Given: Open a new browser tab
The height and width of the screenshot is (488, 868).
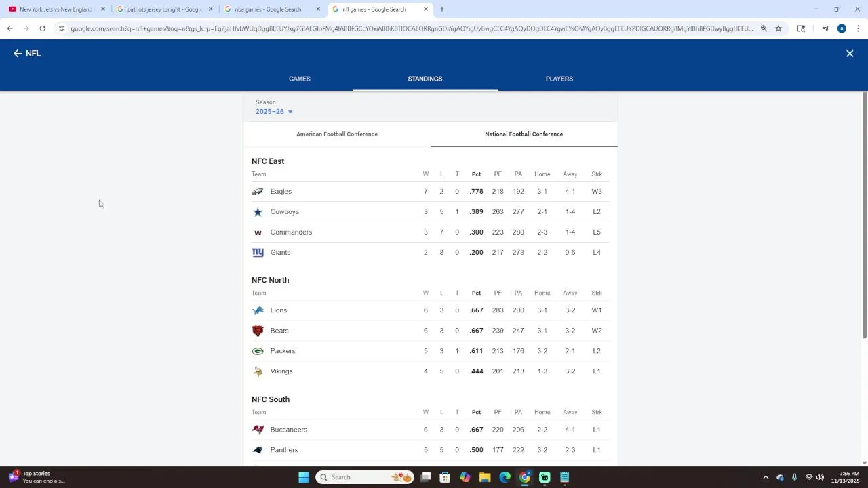Looking at the screenshot, I should (x=442, y=9).
